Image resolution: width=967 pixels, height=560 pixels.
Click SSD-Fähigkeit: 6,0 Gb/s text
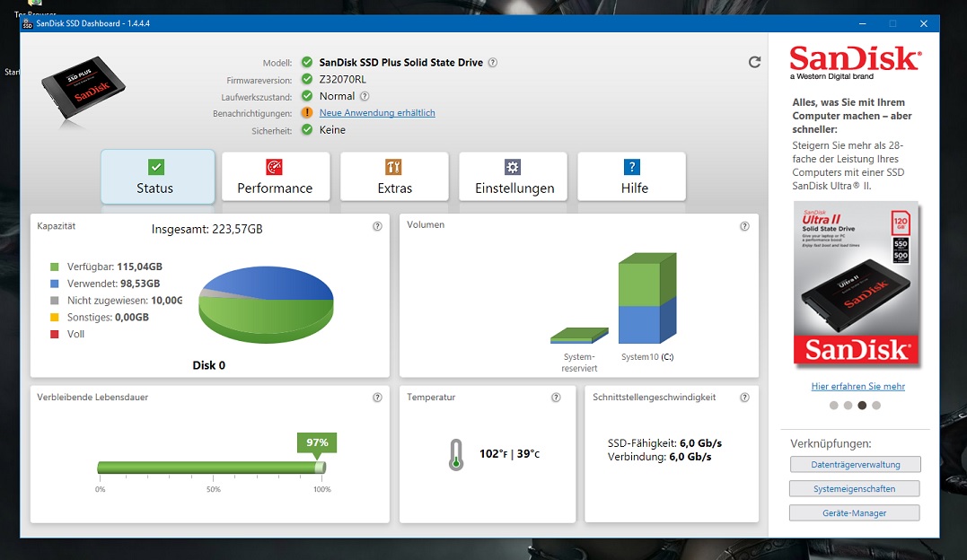click(x=664, y=442)
